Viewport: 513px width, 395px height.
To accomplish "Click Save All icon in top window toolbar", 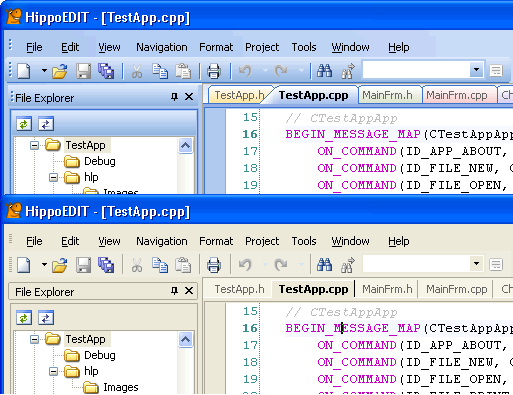I will (x=106, y=71).
